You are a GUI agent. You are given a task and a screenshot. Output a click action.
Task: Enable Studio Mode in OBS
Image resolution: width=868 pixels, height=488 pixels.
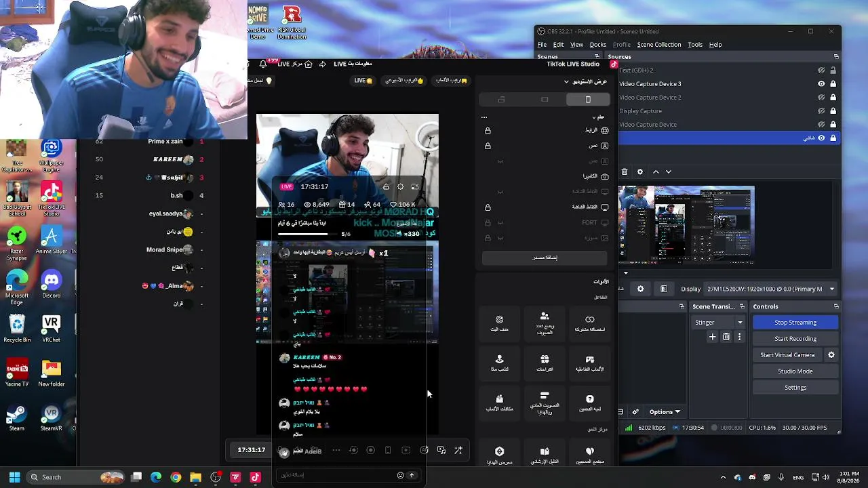[x=795, y=371]
